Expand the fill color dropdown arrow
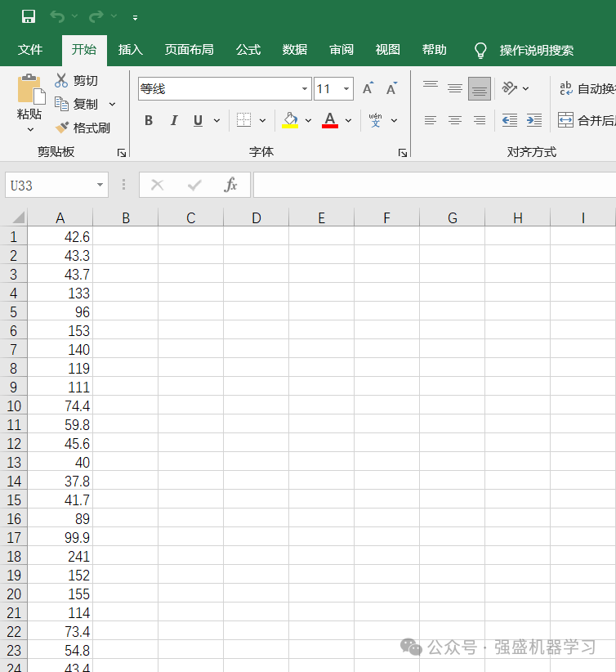 (x=308, y=121)
